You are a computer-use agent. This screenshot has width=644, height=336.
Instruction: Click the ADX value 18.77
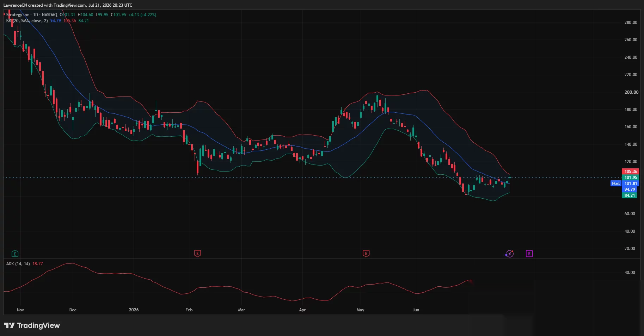click(x=38, y=264)
